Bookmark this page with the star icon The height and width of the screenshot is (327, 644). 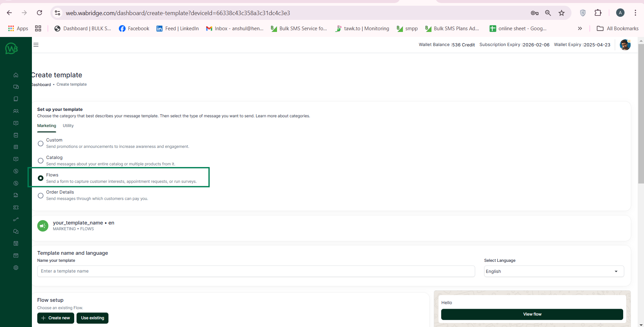(x=561, y=13)
